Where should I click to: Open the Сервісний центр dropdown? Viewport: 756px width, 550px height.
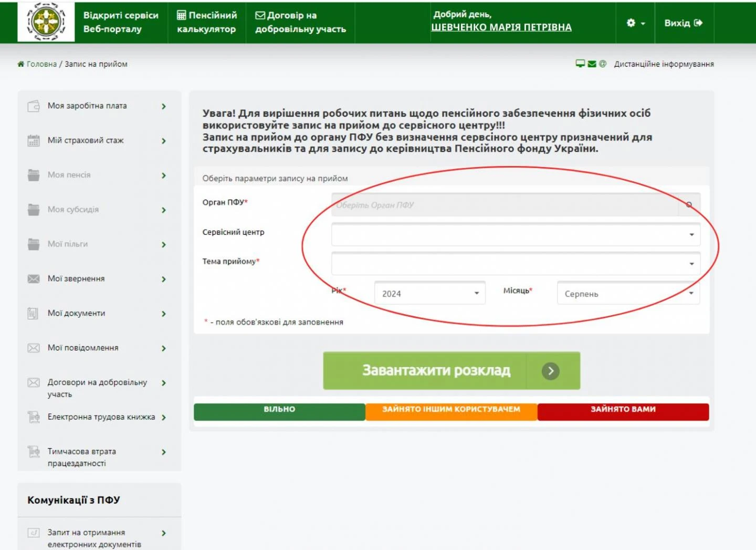(515, 234)
